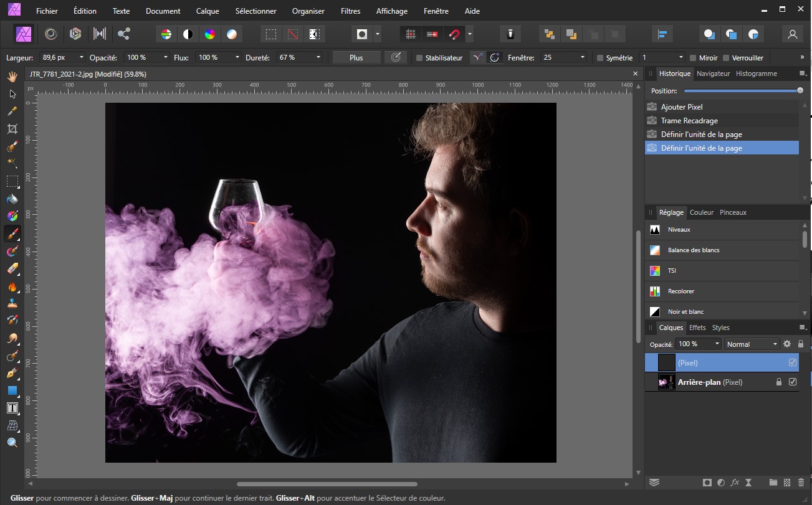Screen dimensions: 812x505
Task: Click the trash icon to delete the layer
Action: tap(801, 483)
